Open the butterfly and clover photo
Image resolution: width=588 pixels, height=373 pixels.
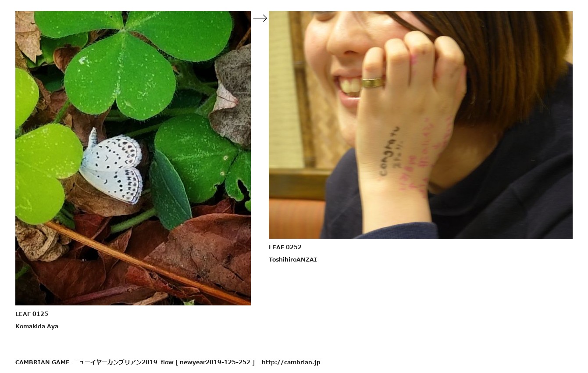(133, 158)
